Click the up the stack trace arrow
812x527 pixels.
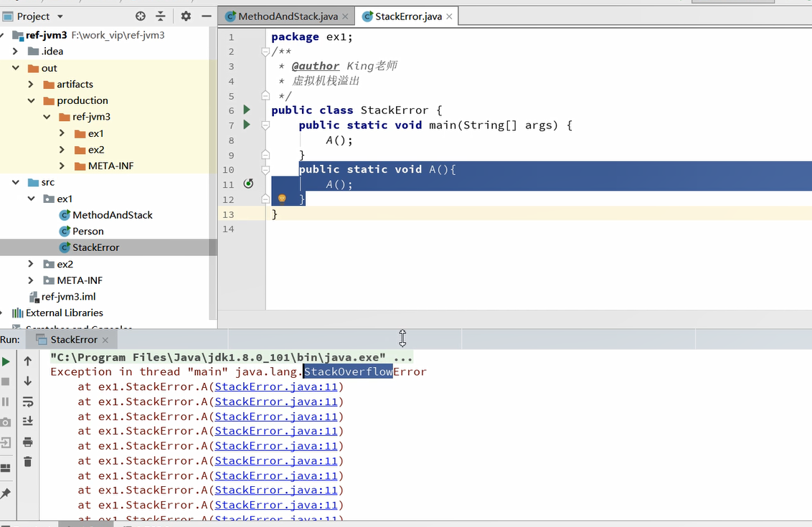28,361
